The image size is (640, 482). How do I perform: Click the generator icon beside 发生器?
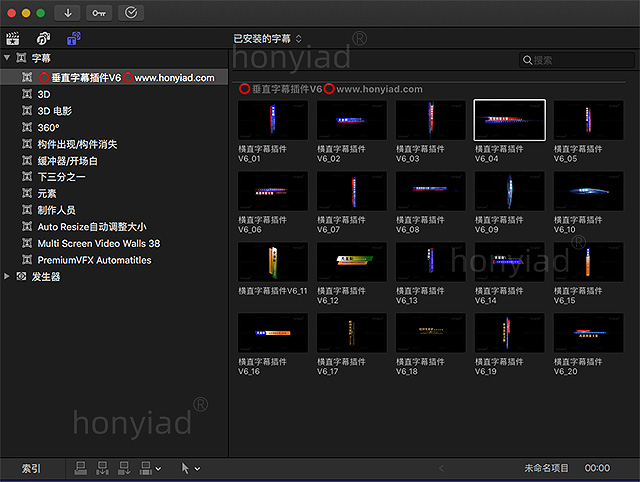(x=21, y=276)
